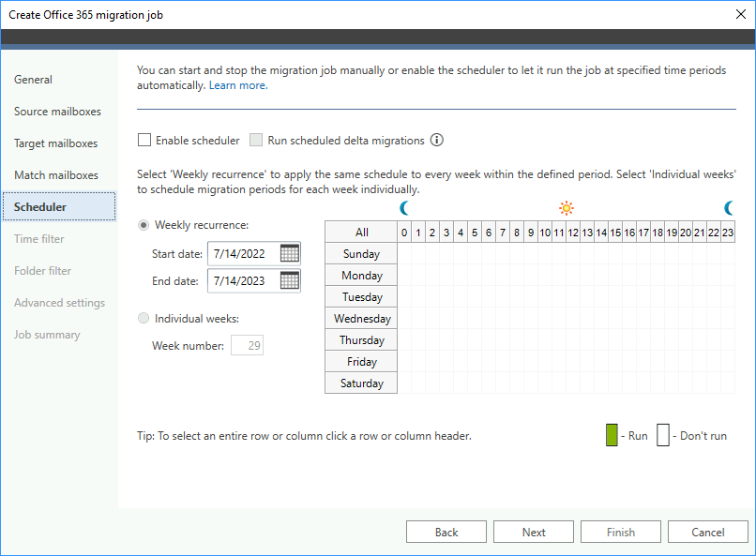Close the migration job dialog
Image resolution: width=756 pixels, height=556 pixels.
click(x=741, y=14)
